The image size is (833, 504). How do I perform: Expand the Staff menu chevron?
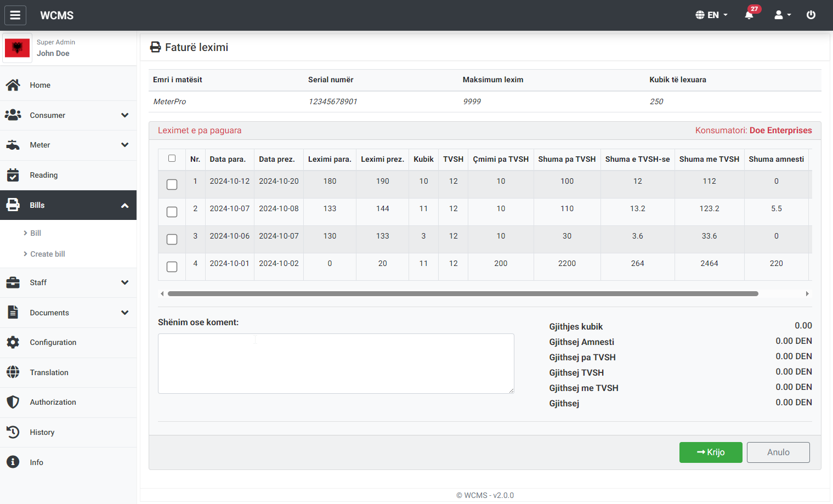125,282
